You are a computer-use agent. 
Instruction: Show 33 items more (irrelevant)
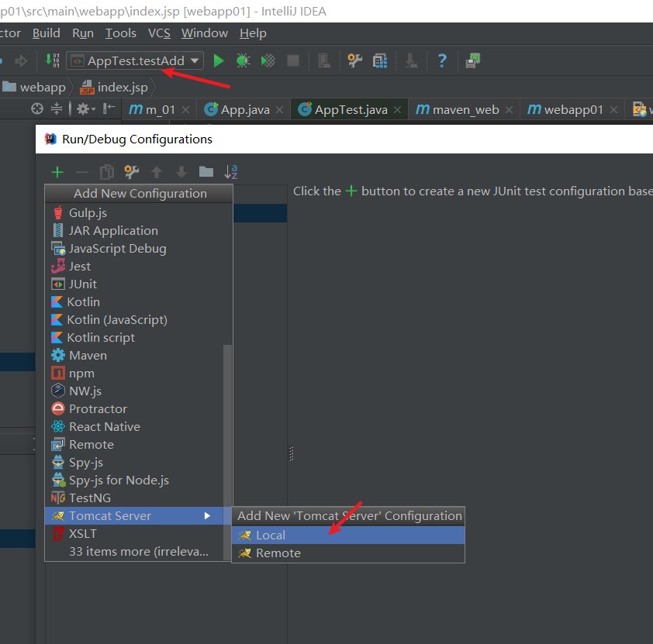click(x=134, y=552)
